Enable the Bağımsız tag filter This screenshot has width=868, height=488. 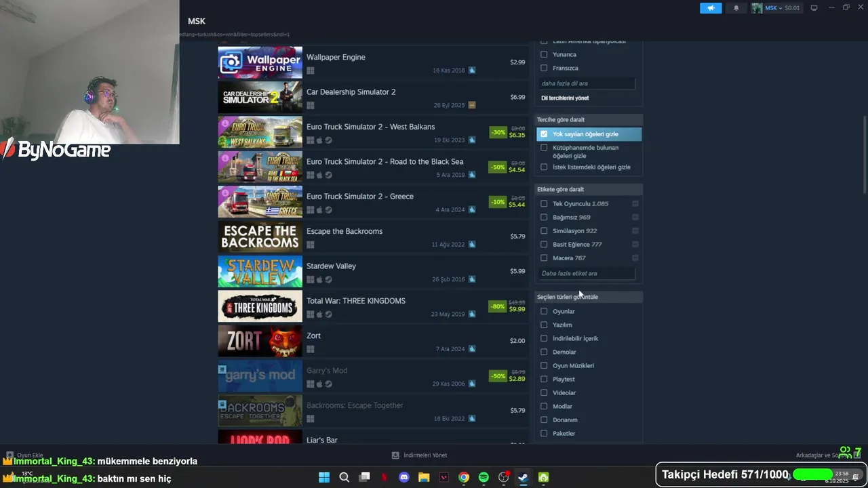544,217
